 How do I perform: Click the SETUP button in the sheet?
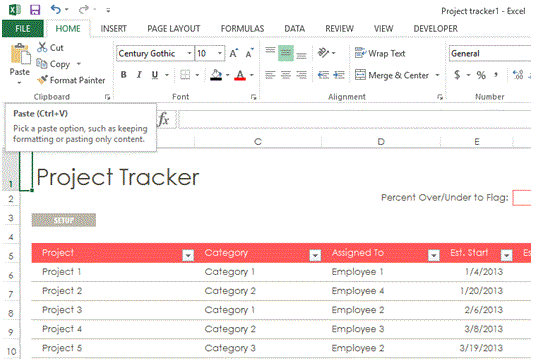(64, 220)
